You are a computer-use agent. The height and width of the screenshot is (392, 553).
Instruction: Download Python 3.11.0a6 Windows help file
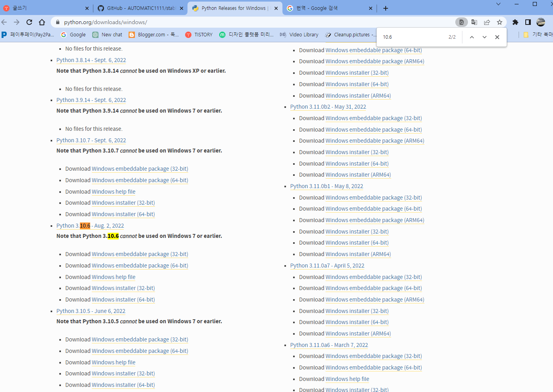pos(347,379)
